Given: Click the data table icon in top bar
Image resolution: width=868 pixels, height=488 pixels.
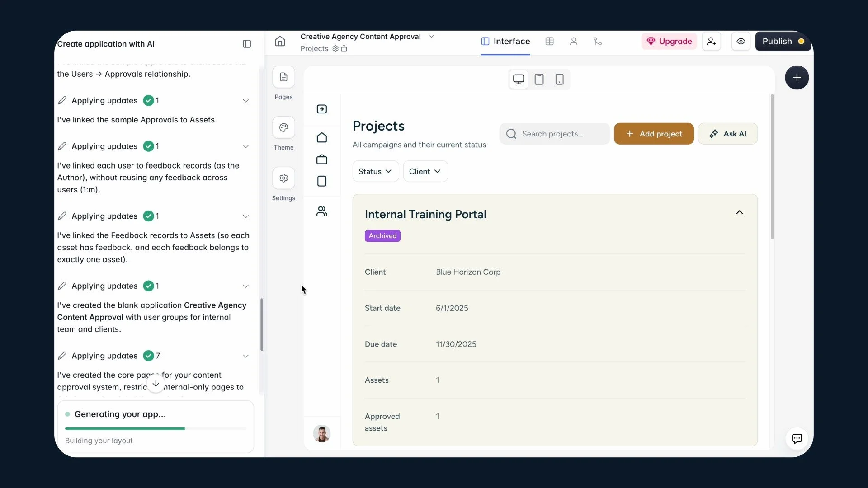Looking at the screenshot, I should coord(549,42).
